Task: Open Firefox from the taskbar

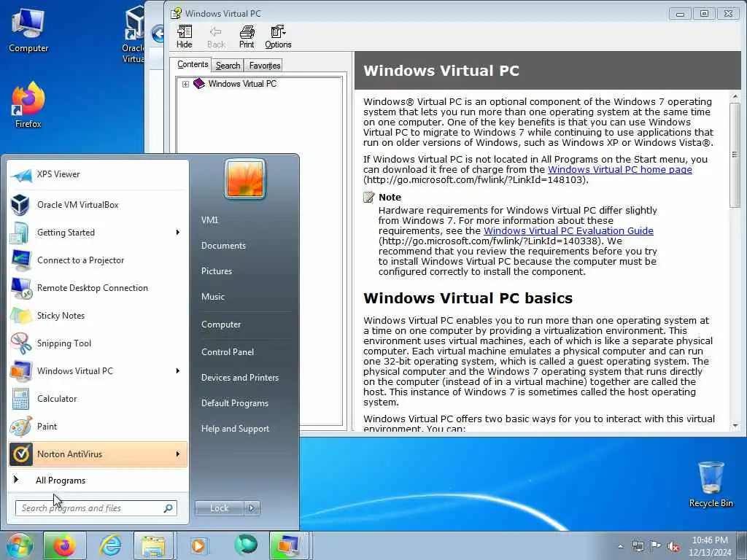Action: coord(65,546)
